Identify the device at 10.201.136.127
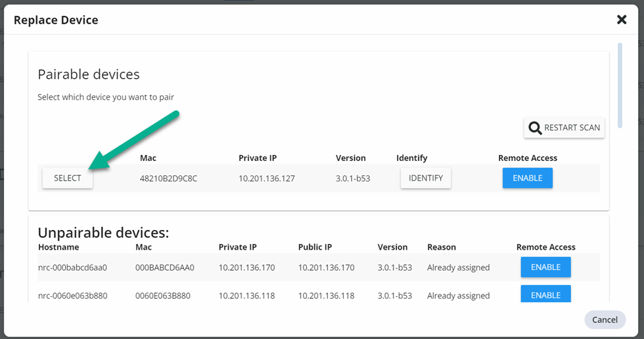 pyautogui.click(x=426, y=178)
